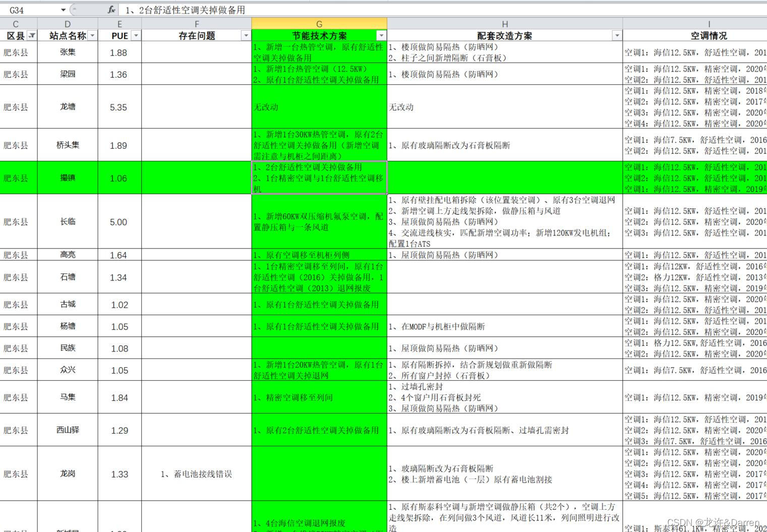Open filter dropdown on 节能技术方案 column

(x=382, y=36)
